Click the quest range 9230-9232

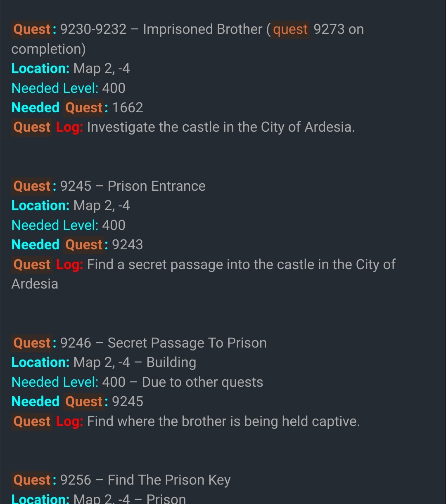93,29
